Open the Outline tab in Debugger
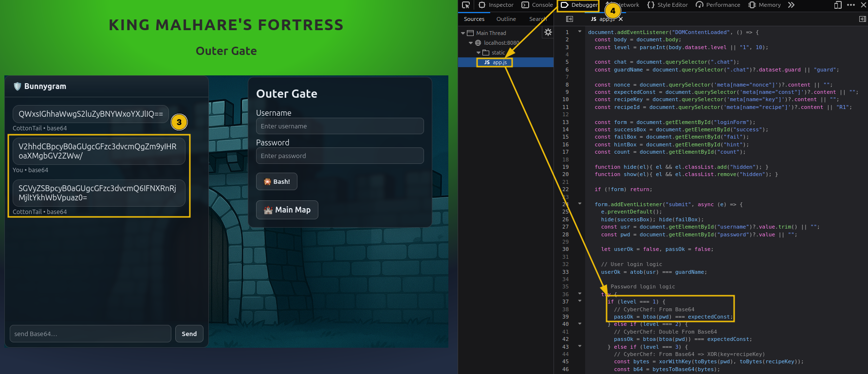The image size is (868, 374). point(506,19)
